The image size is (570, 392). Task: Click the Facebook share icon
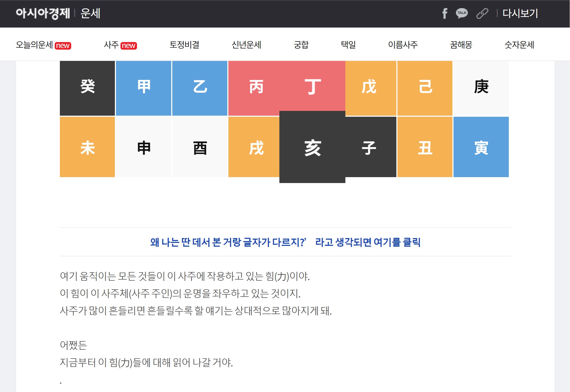(445, 13)
